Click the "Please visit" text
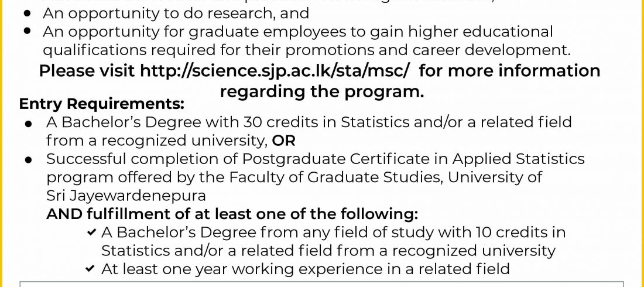This screenshot has width=644, height=287. [x=87, y=71]
